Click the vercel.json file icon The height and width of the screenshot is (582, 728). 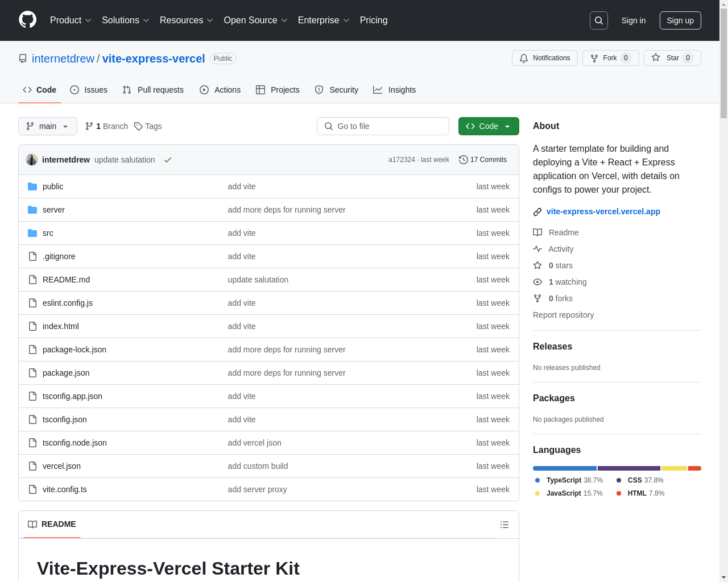point(32,466)
